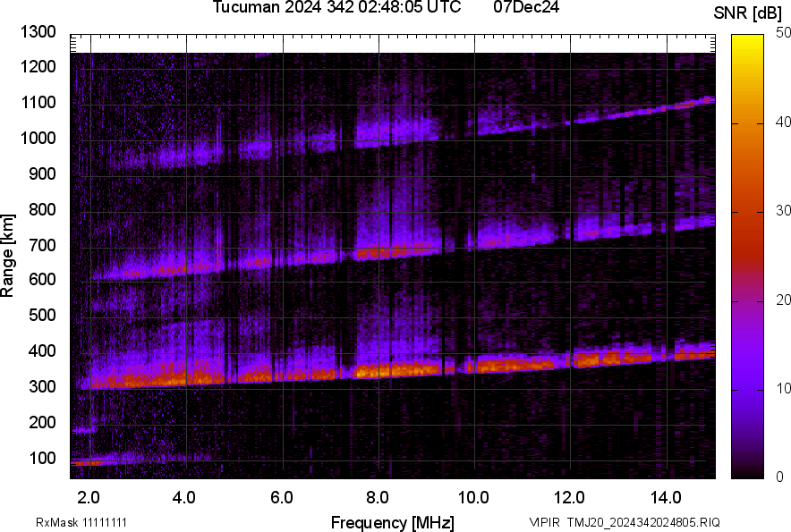The image size is (791, 532).
Task: Click the range tick label '100'
Action: point(42,458)
